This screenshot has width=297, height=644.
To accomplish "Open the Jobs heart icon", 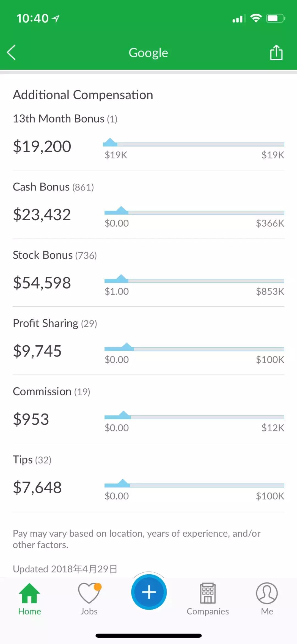I will pyautogui.click(x=89, y=593).
